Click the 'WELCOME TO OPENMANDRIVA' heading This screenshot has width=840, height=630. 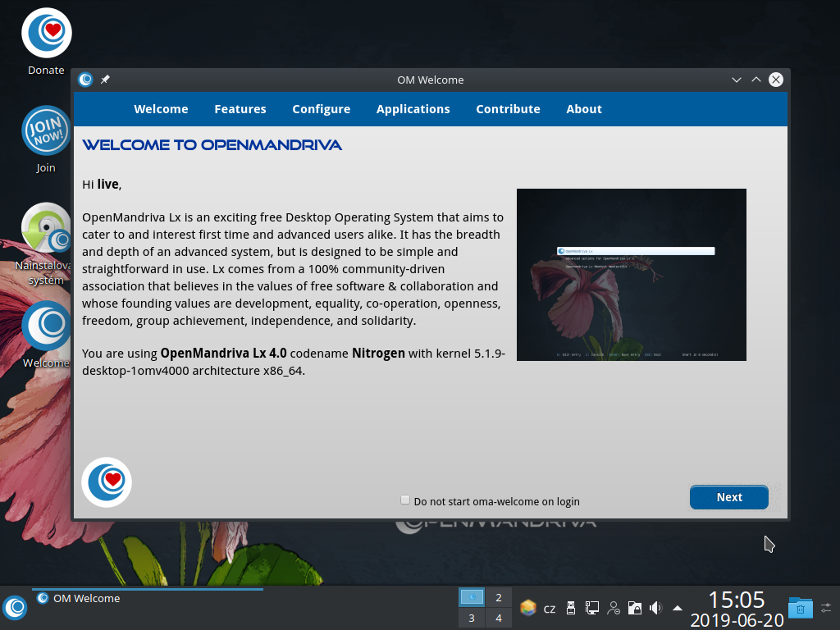[212, 145]
